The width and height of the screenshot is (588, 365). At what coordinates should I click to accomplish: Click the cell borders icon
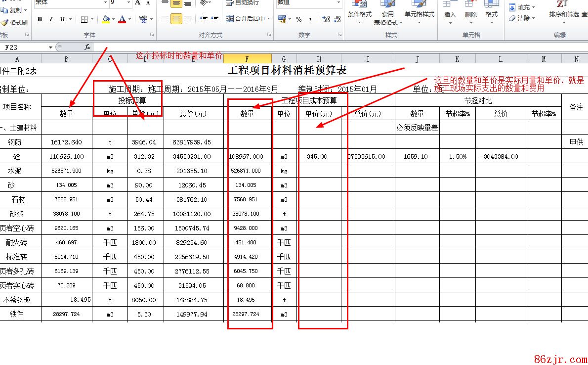[x=84, y=19]
